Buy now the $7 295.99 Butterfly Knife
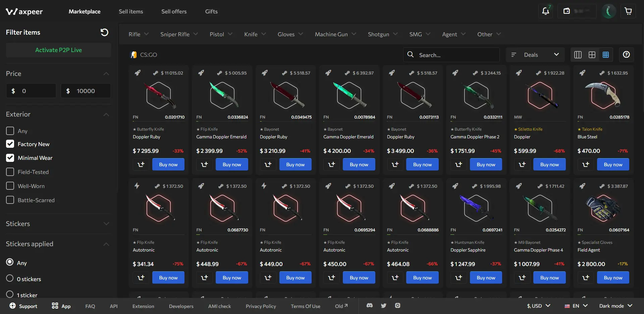This screenshot has height=314, width=644. [x=168, y=165]
